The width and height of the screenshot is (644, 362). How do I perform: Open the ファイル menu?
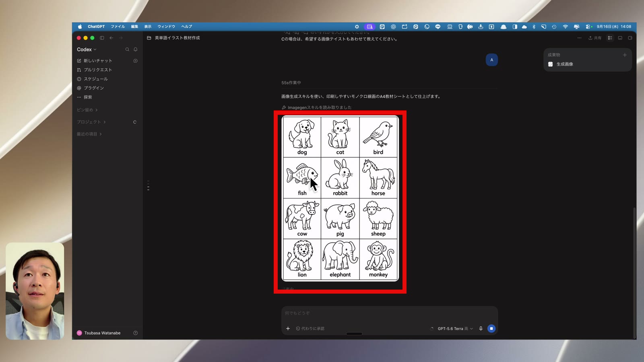coord(118,27)
